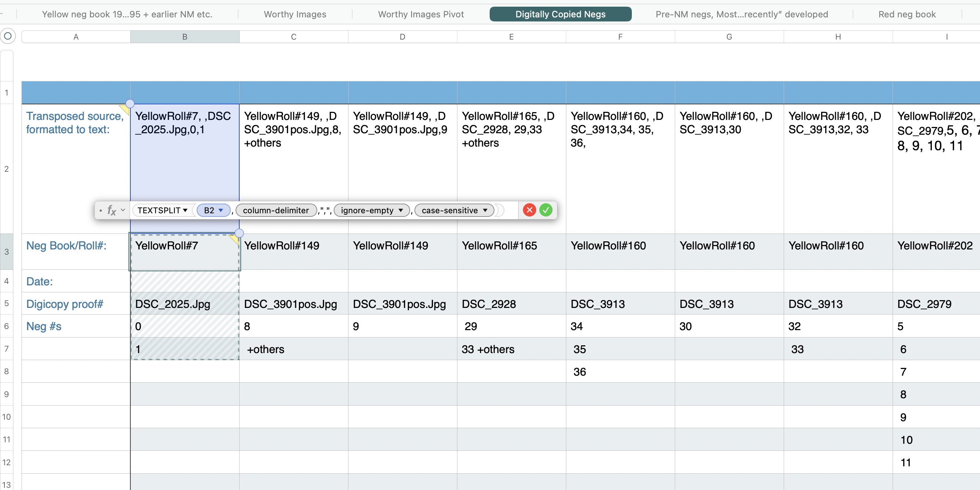Viewport: 980px width, 490px height.
Task: Open the Red neg book sheet tab
Action: (x=907, y=14)
